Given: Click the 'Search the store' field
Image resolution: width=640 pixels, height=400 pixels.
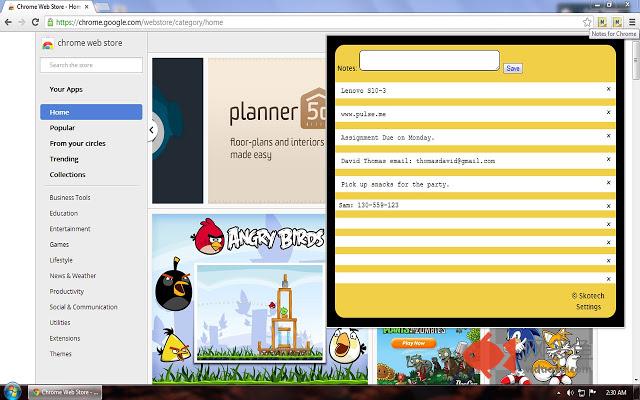Looking at the screenshot, I should [91, 65].
